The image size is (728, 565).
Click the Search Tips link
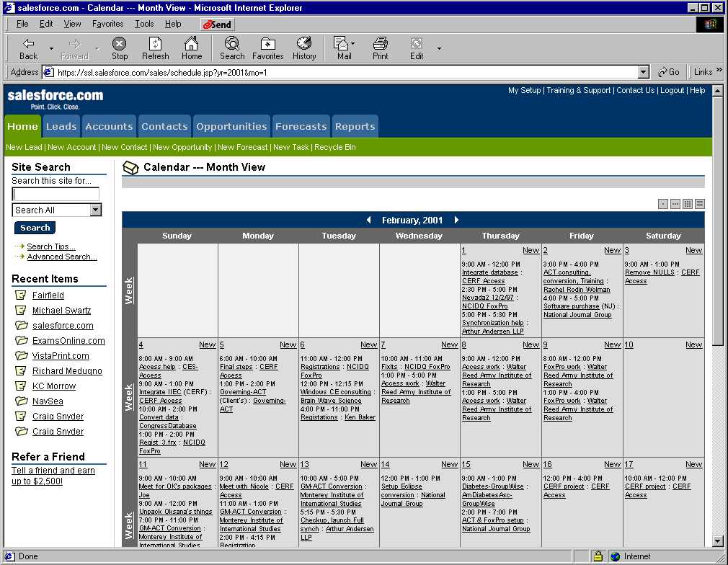51,246
